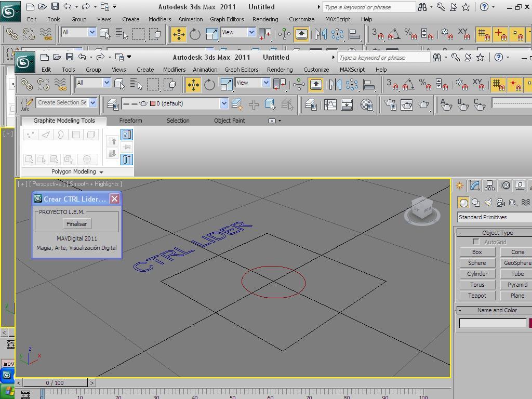Open Mirror tool in front window
Screen dimensions: 532x399
[x=335, y=85]
